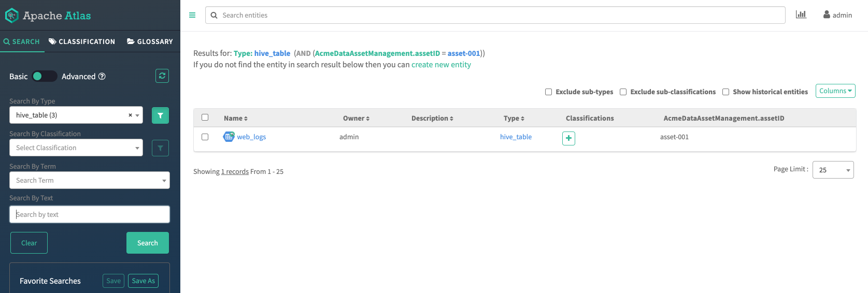The width and height of the screenshot is (868, 293).
Task: Click the AcmeDataAssetManagement.assetID column header
Action: click(724, 118)
